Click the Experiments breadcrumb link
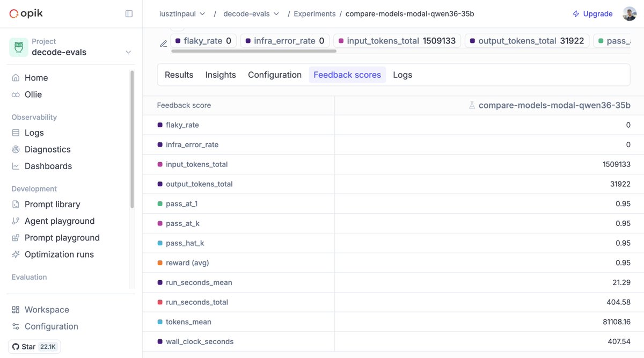The width and height of the screenshot is (644, 358). click(x=314, y=14)
